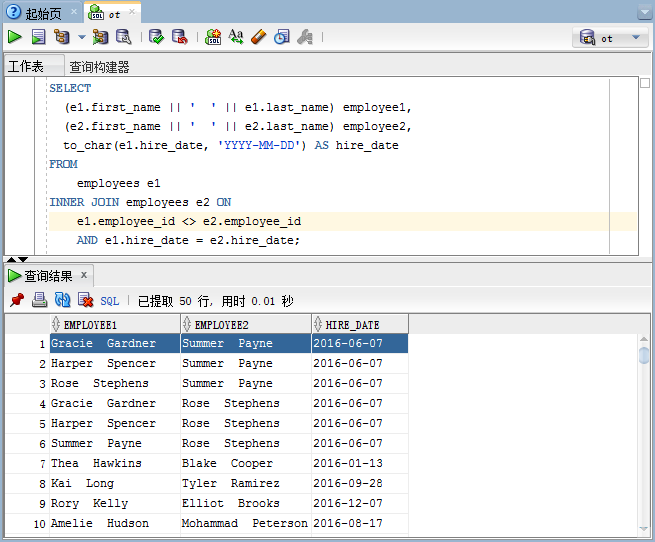The height and width of the screenshot is (542, 655).
Task: Open SQL history clock icon
Action: [x=282, y=37]
